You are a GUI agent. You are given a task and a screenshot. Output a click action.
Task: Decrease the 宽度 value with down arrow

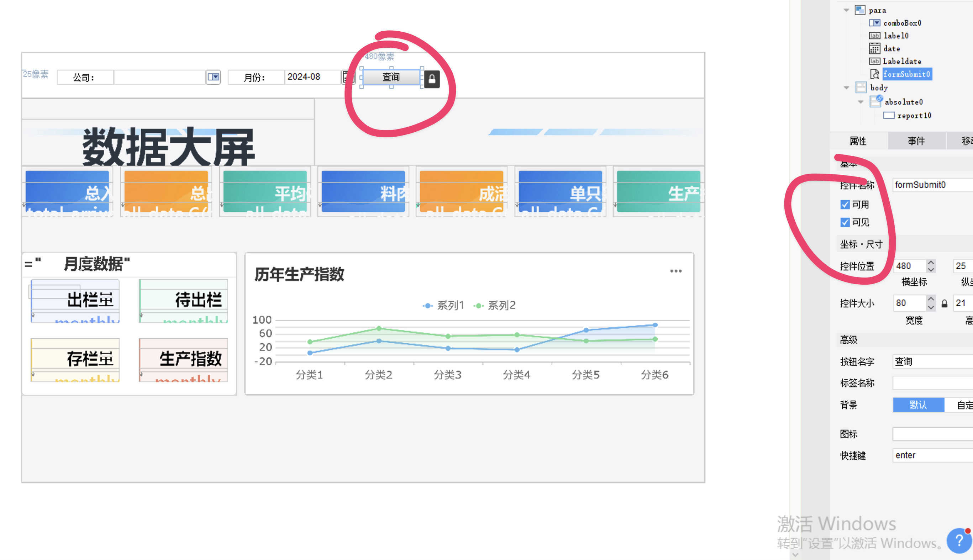pyautogui.click(x=931, y=307)
